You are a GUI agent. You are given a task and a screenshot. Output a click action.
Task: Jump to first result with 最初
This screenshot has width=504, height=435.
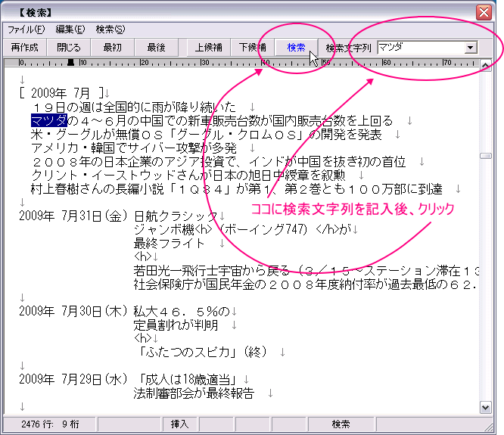112,47
